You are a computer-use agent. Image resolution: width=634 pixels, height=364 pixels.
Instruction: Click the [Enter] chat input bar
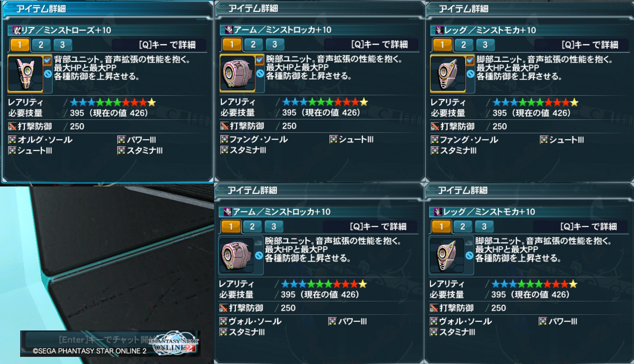(x=90, y=339)
